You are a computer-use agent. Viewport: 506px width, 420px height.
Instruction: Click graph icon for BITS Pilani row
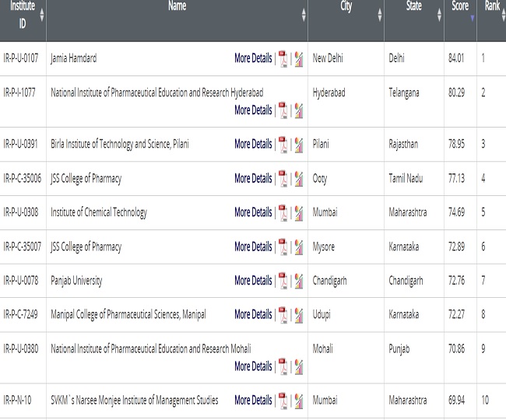tap(298, 145)
